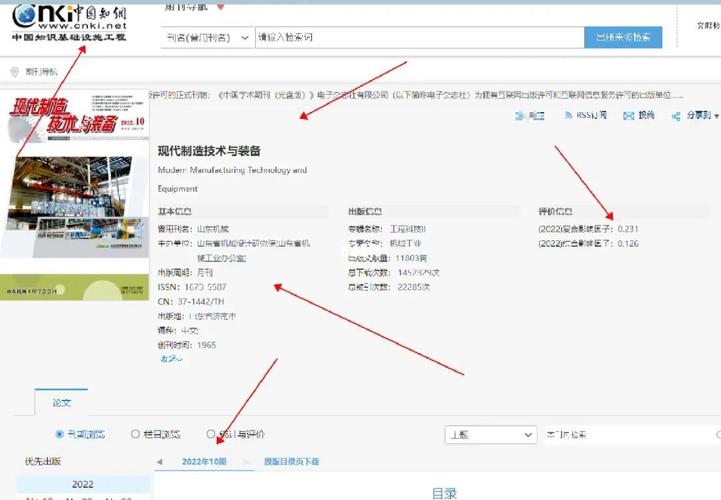
Task: Click the 创刊时间: 1965 line
Action: 187,345
